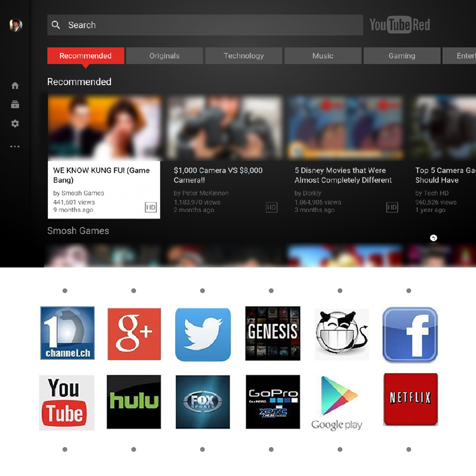Select the Home icon in the sidebar

pos(15,85)
